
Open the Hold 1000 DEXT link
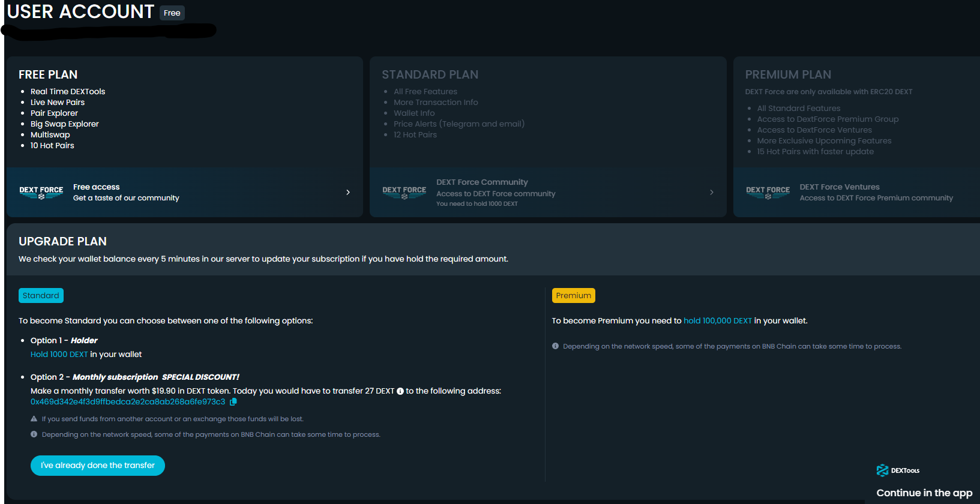[x=59, y=355]
